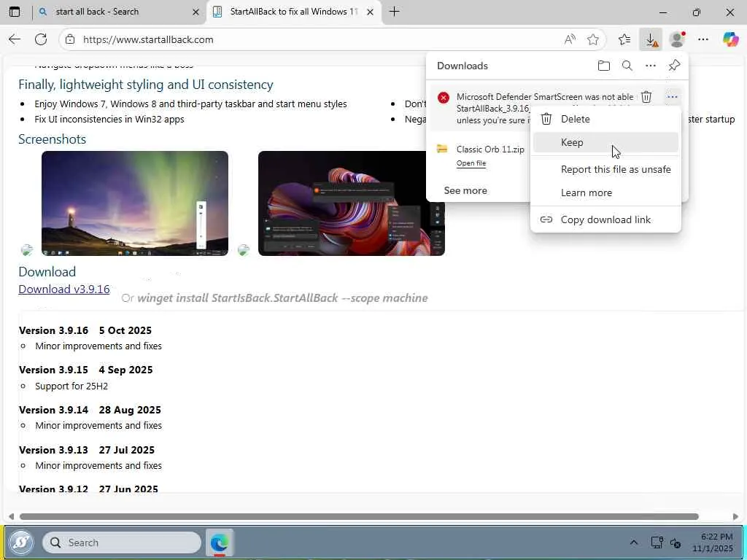Open Edge Settings and more menu

point(703,39)
